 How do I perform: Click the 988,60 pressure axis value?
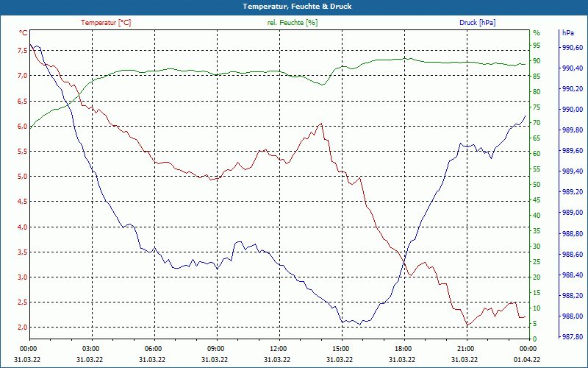pyautogui.click(x=573, y=255)
